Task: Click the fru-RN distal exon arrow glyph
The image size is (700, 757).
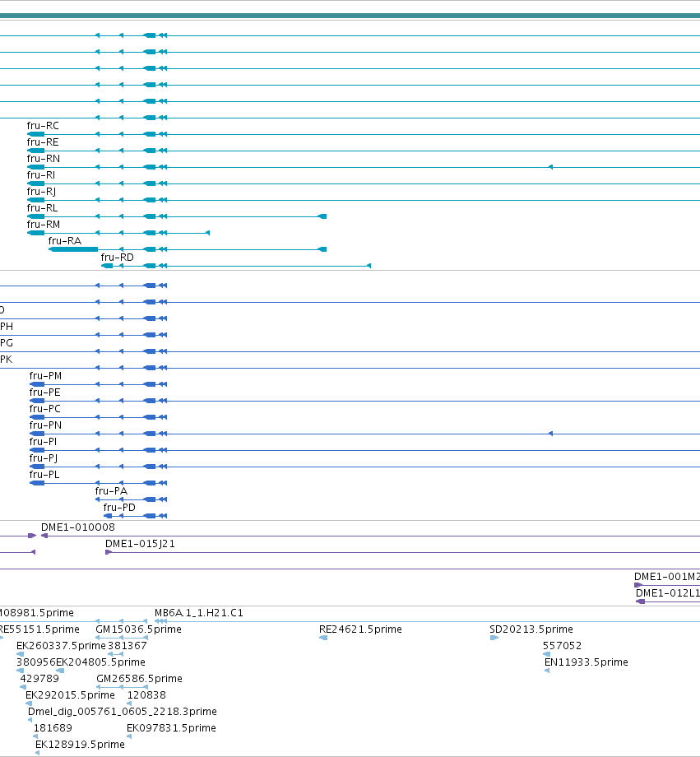Action: [x=550, y=167]
